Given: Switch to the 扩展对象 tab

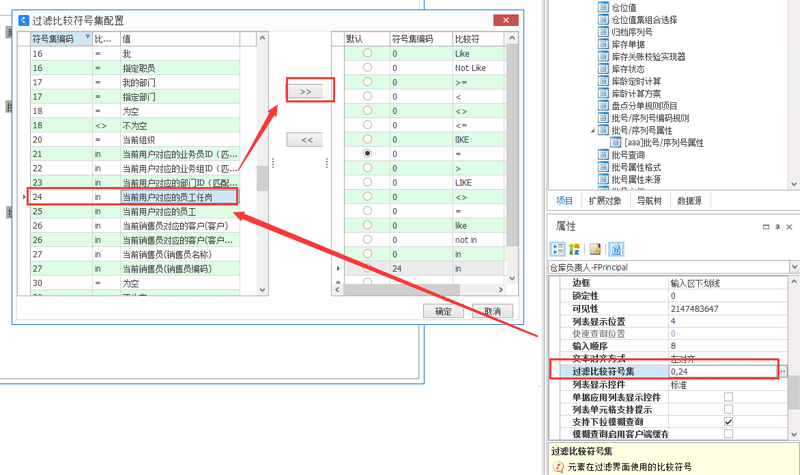Looking at the screenshot, I should [x=605, y=201].
